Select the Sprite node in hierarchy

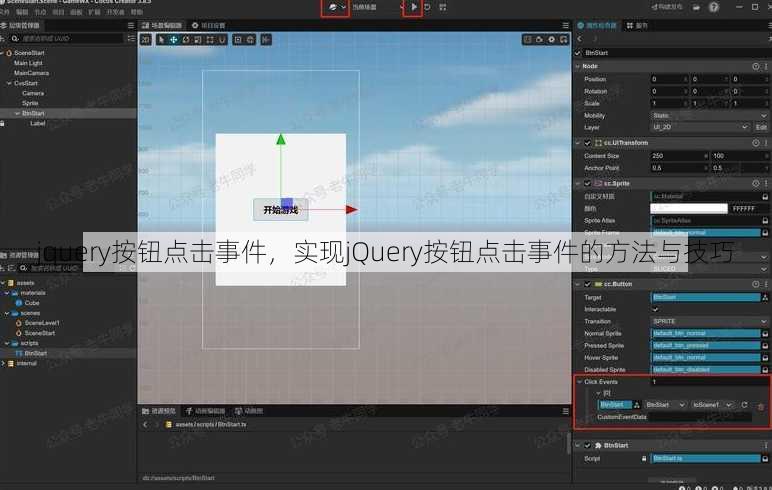30,103
